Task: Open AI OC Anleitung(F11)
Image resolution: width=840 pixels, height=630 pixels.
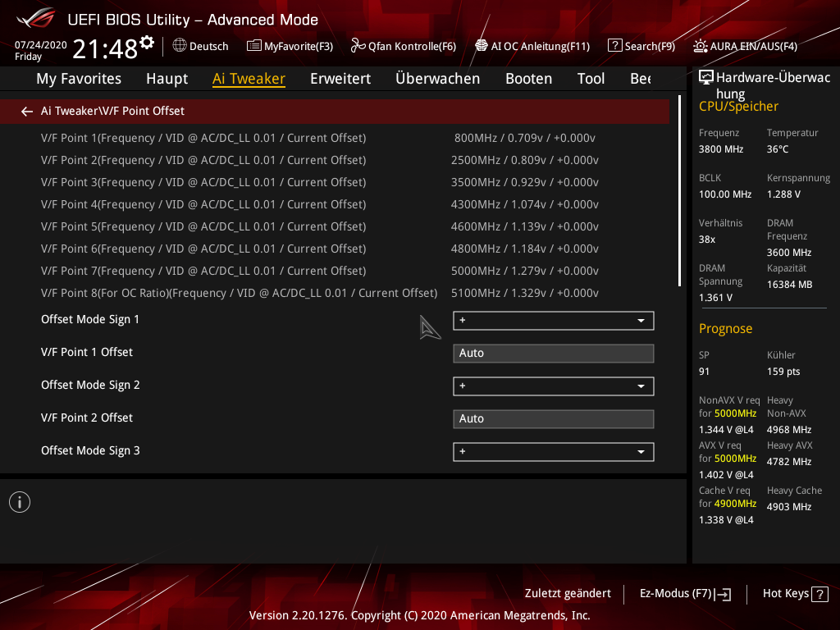Action: [x=532, y=46]
